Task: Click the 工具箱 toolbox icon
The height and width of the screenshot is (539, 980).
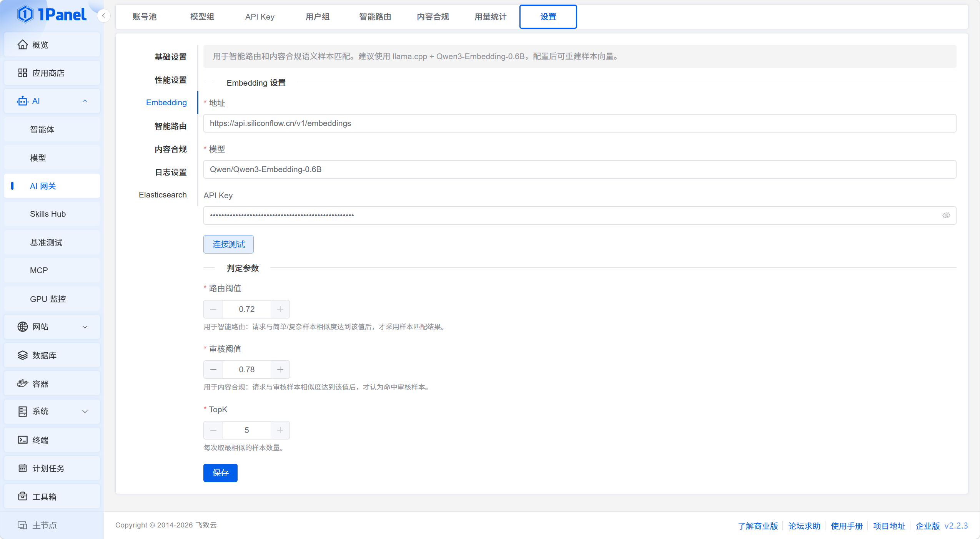Action: pyautogui.click(x=23, y=496)
